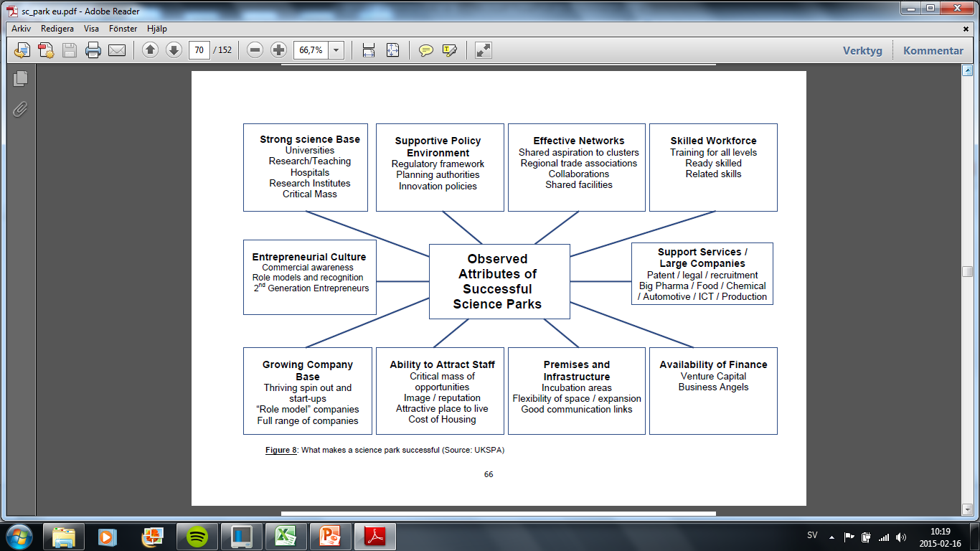Switch to read mode expand icon
980x551 pixels.
point(484,50)
